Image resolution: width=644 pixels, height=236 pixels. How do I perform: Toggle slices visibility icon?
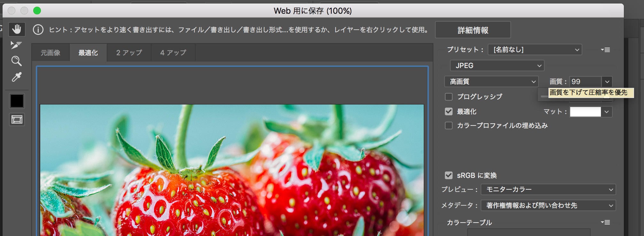pyautogui.click(x=17, y=120)
